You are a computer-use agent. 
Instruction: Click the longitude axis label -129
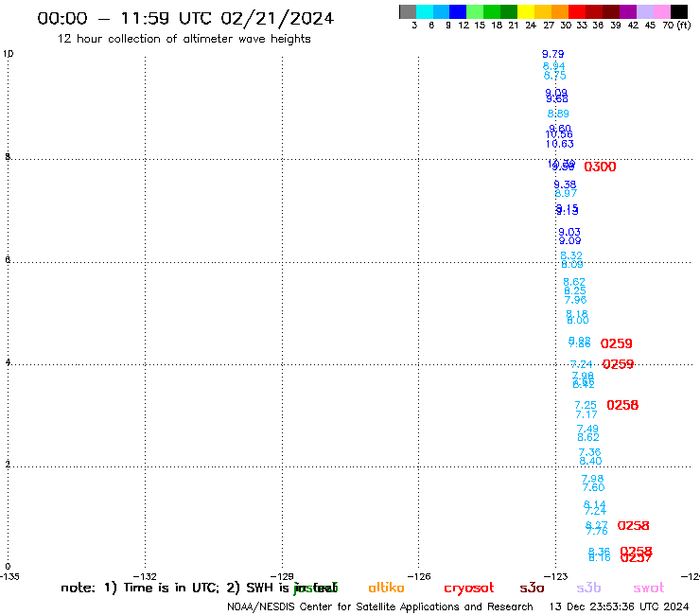(282, 576)
